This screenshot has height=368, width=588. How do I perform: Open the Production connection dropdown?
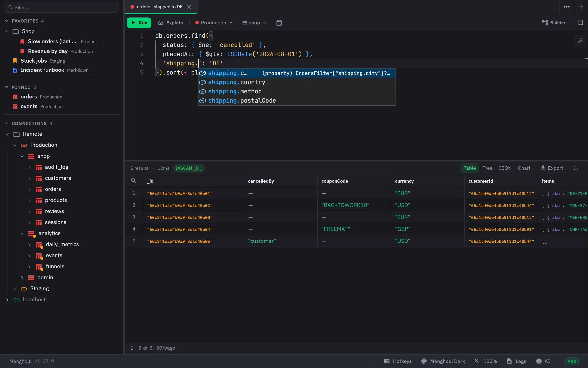(214, 23)
